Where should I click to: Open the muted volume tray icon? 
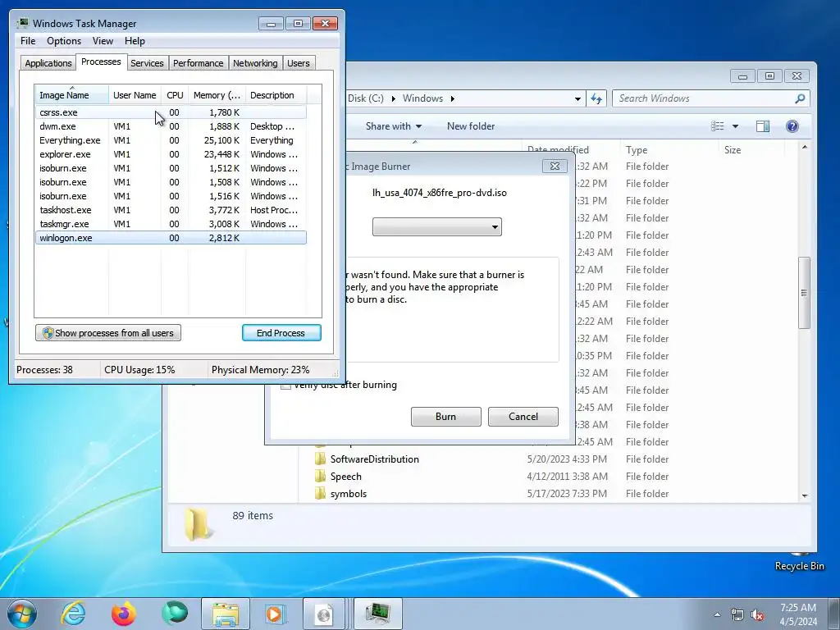(x=757, y=614)
